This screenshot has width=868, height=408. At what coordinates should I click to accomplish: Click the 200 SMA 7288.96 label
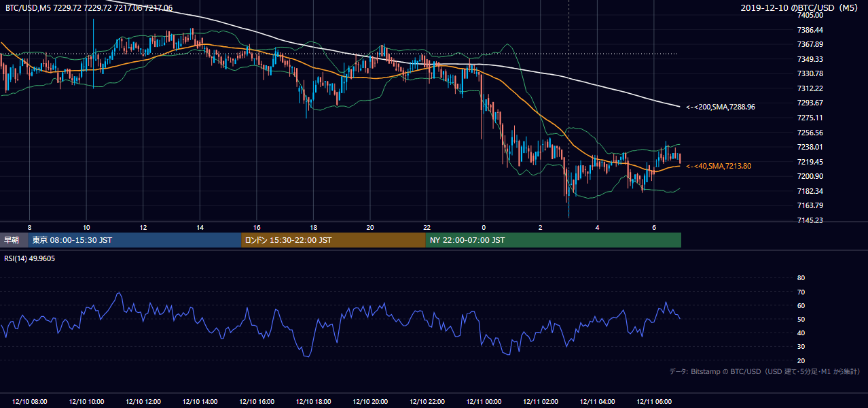pyautogui.click(x=721, y=107)
